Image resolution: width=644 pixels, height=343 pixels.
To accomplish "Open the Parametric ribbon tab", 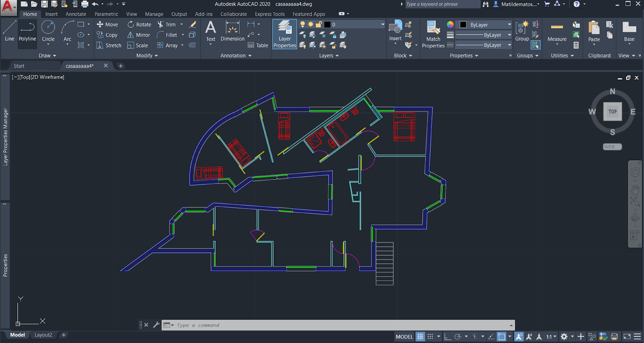I will click(x=106, y=14).
